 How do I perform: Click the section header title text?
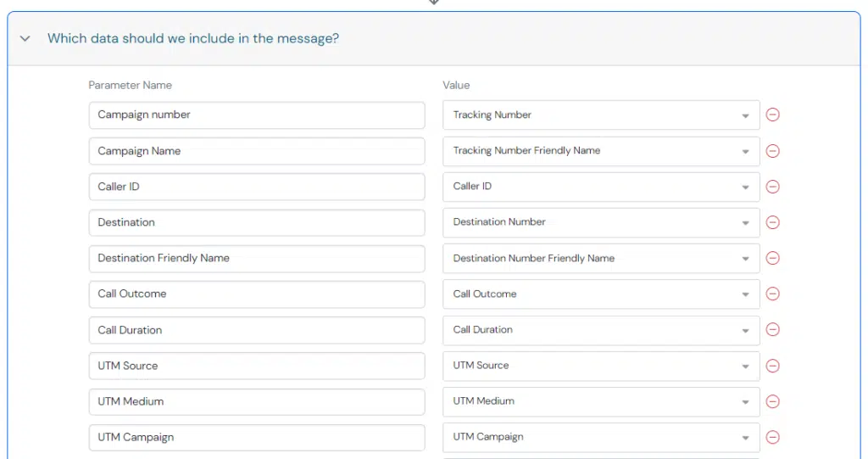[193, 38]
